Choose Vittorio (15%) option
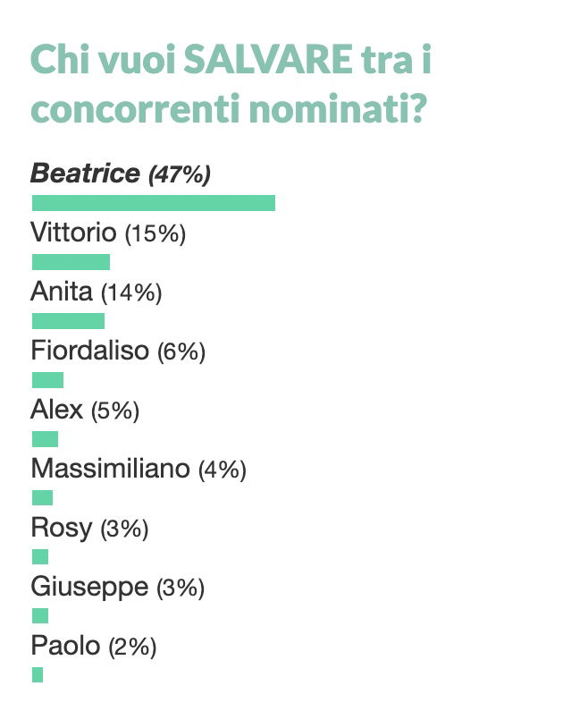 [x=108, y=233]
